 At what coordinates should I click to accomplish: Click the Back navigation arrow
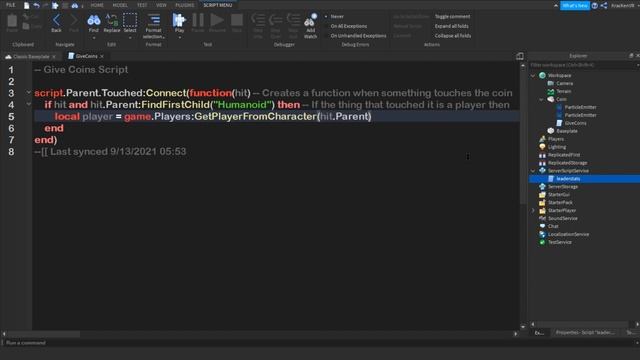point(56,20)
